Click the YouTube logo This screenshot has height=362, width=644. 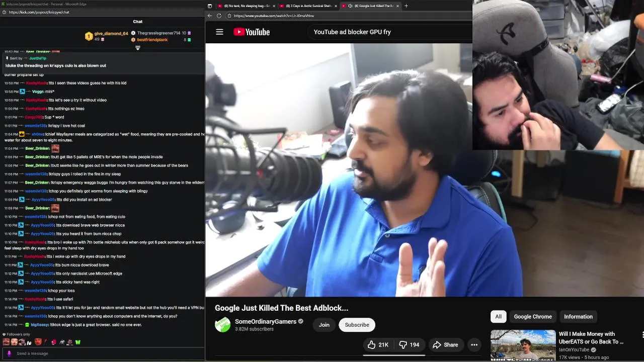[252, 32]
